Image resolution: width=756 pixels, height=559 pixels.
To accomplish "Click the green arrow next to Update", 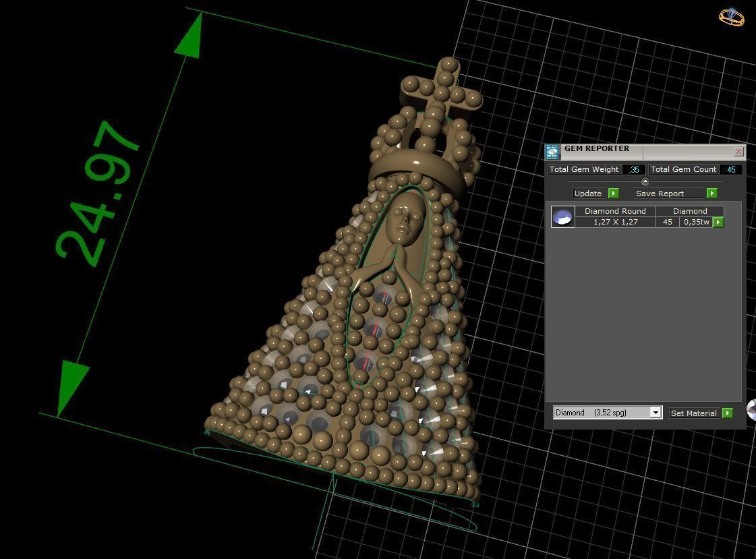I will [613, 194].
